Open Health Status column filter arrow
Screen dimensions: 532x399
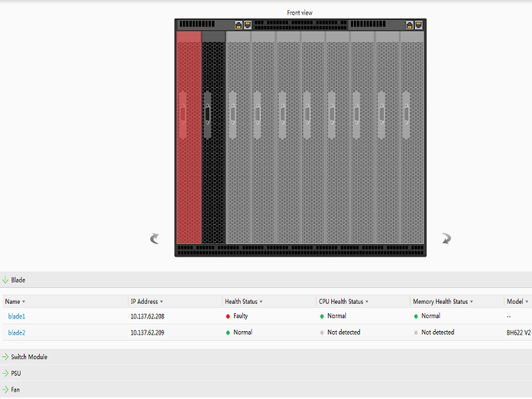click(x=261, y=302)
